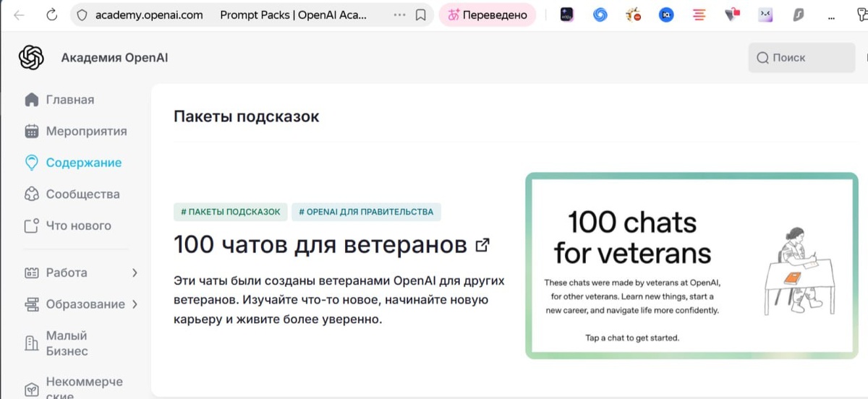This screenshot has width=868, height=399.
Task: Focus the Поиск search field
Action: 801,58
